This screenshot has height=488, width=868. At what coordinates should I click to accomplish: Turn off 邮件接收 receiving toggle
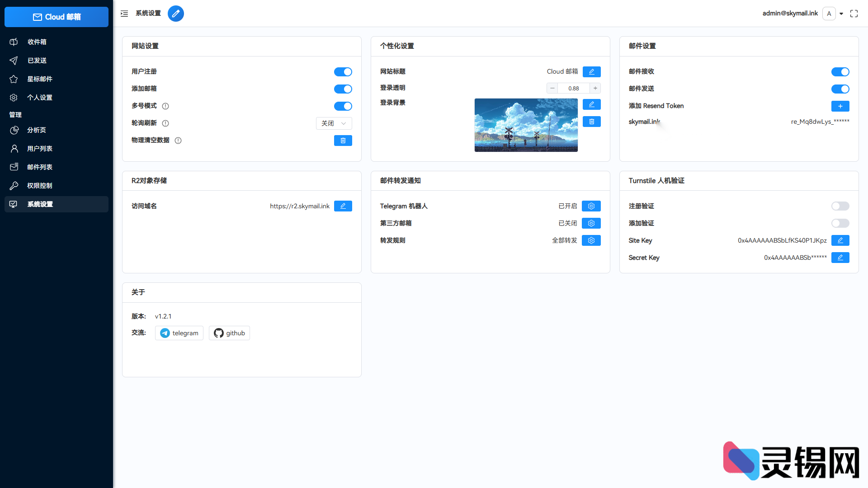[840, 71]
